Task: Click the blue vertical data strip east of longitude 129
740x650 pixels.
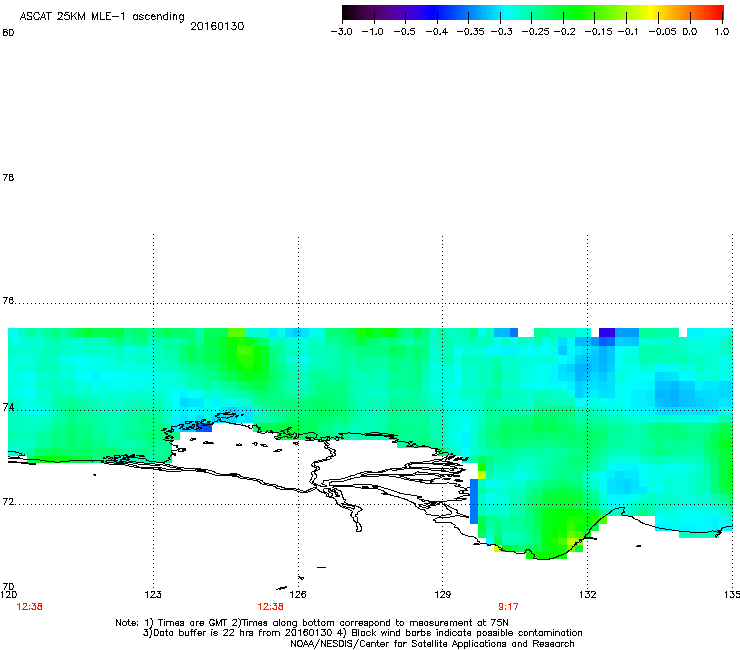Action: click(474, 501)
